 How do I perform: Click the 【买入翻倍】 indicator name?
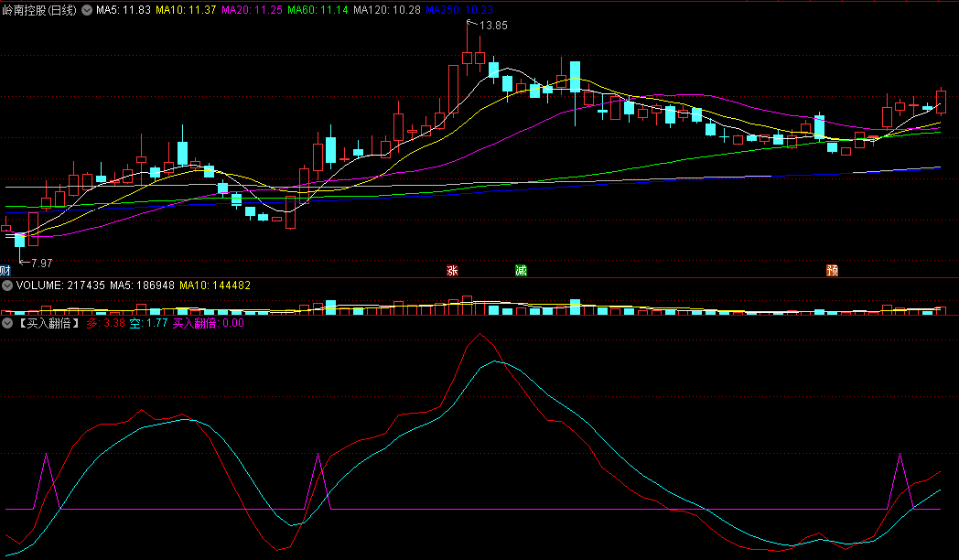pyautogui.click(x=48, y=323)
